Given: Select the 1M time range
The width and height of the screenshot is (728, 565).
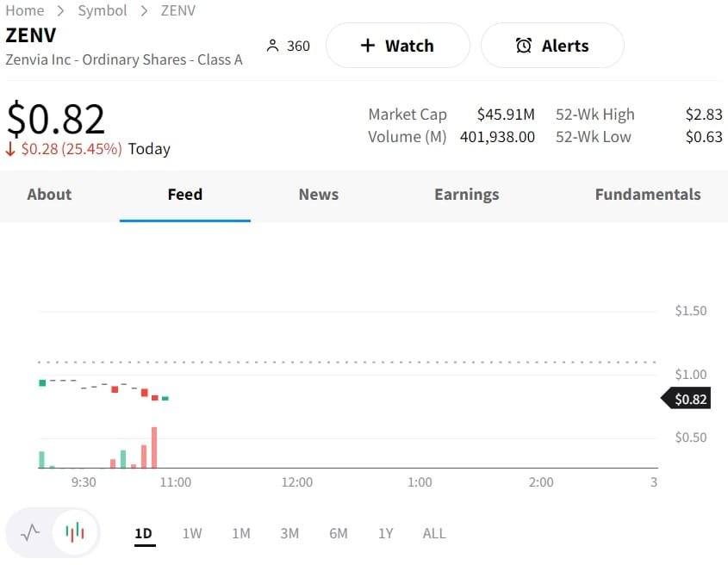Looking at the screenshot, I should 241,533.
